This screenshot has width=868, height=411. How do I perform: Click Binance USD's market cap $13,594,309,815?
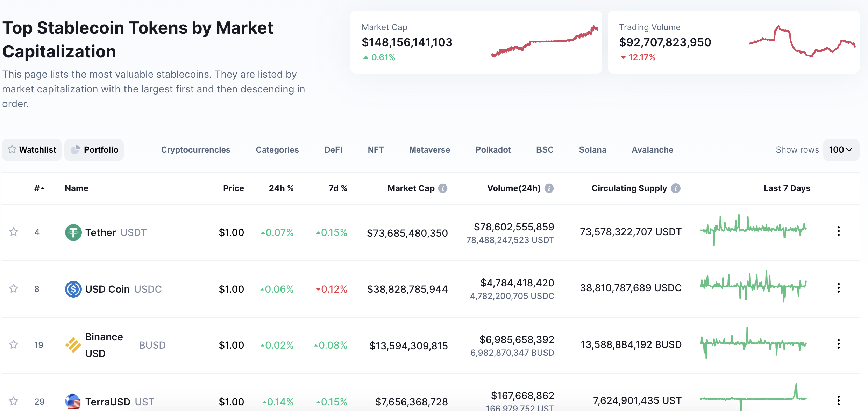[409, 346]
